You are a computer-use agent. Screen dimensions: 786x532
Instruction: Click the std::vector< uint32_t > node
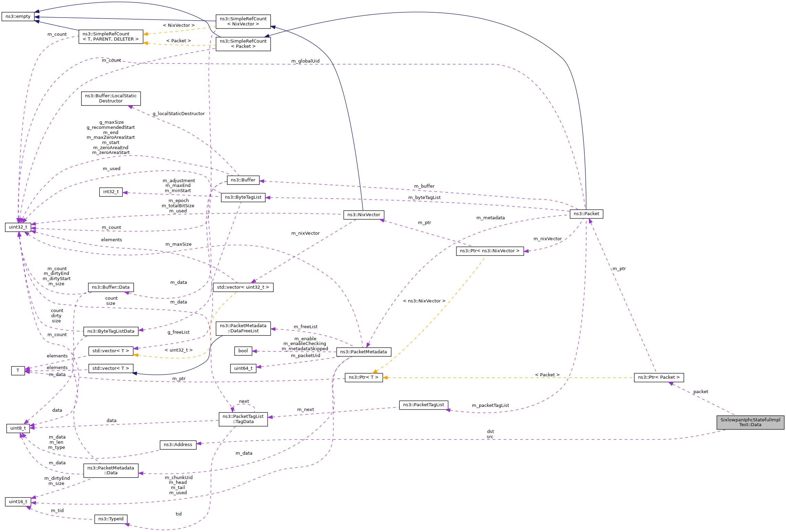click(243, 287)
